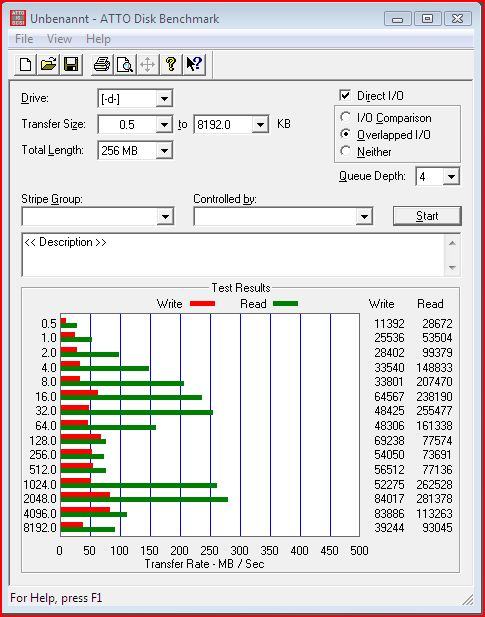
Task: Open the Transfer Size minimum 0.5 dropdown
Action: 164,125
